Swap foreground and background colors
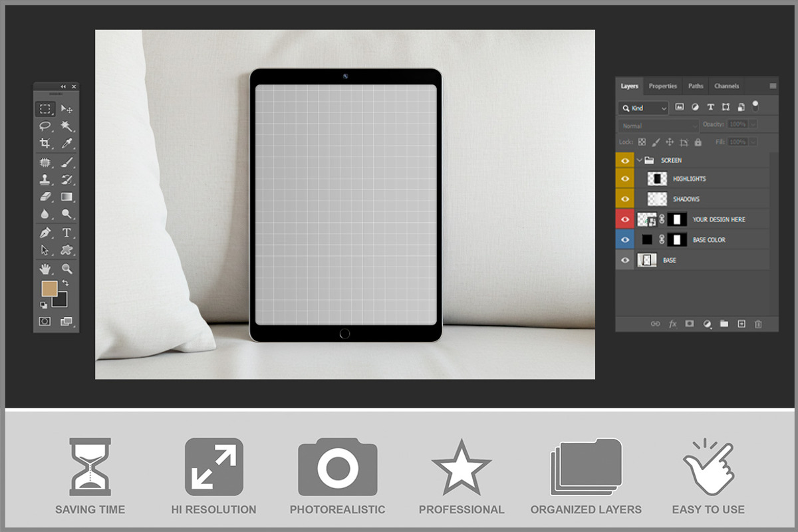The width and height of the screenshot is (798, 532). 65,284
